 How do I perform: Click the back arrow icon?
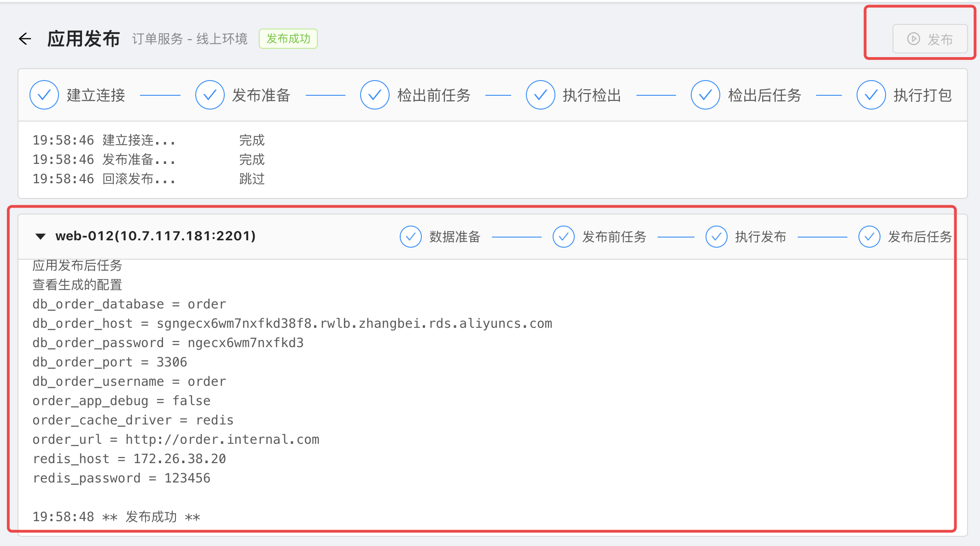pos(25,39)
